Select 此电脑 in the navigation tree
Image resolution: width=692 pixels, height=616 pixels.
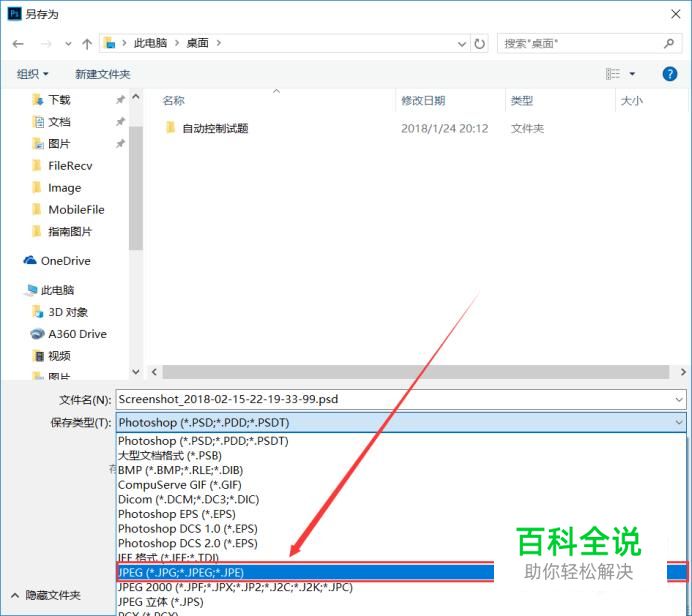pyautogui.click(x=57, y=290)
